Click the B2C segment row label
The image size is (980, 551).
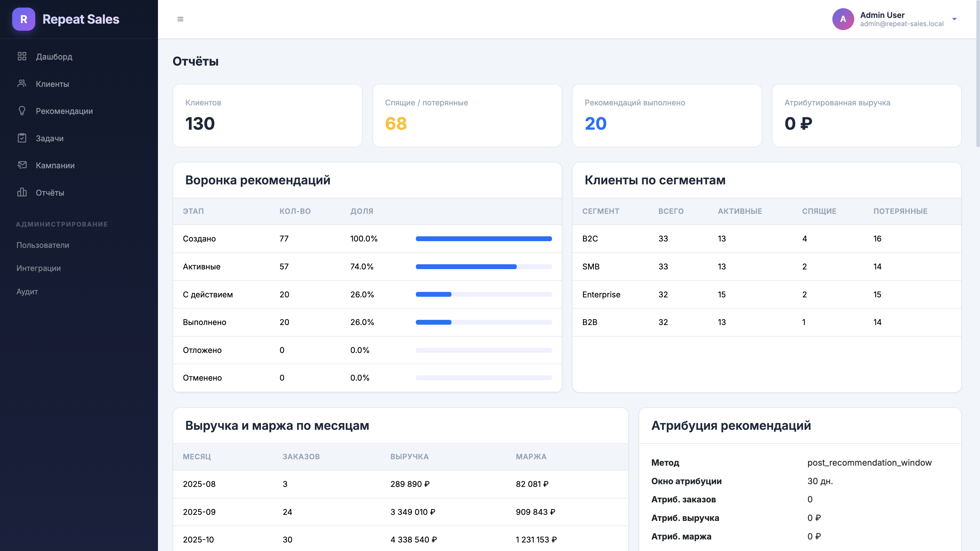tap(590, 239)
